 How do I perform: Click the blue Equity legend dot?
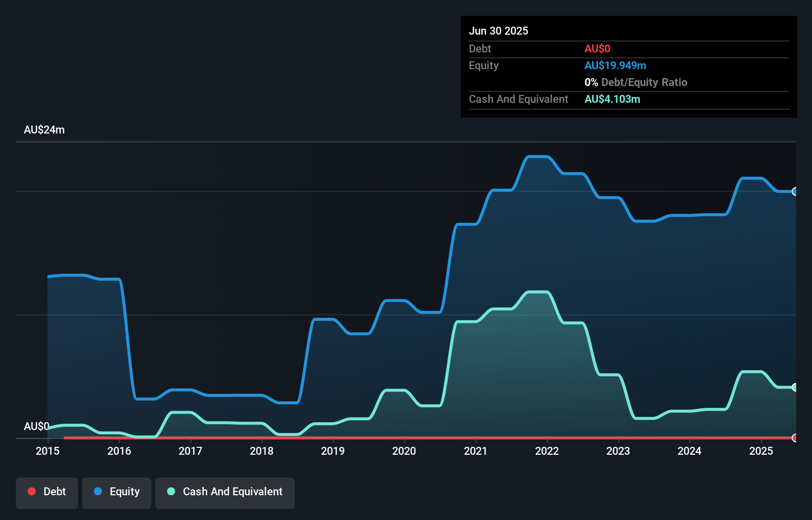[98, 491]
